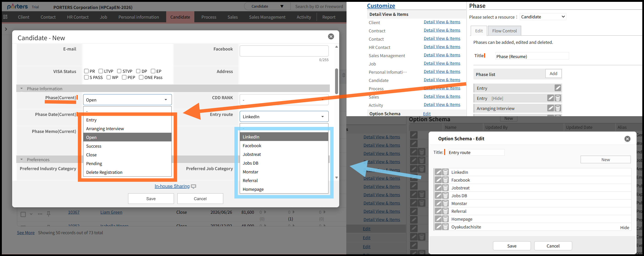Click the pin icon on Liam Green row
This screenshot has width=644, height=256.
click(x=49, y=214)
